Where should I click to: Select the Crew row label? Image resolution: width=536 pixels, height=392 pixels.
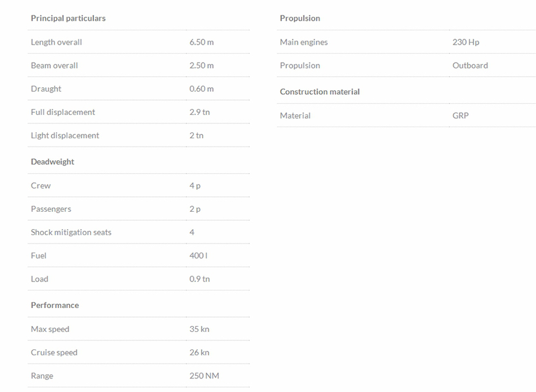click(41, 185)
